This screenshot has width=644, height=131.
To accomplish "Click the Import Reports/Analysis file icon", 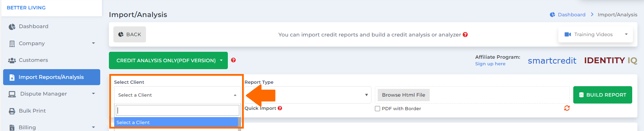I will point(12,77).
